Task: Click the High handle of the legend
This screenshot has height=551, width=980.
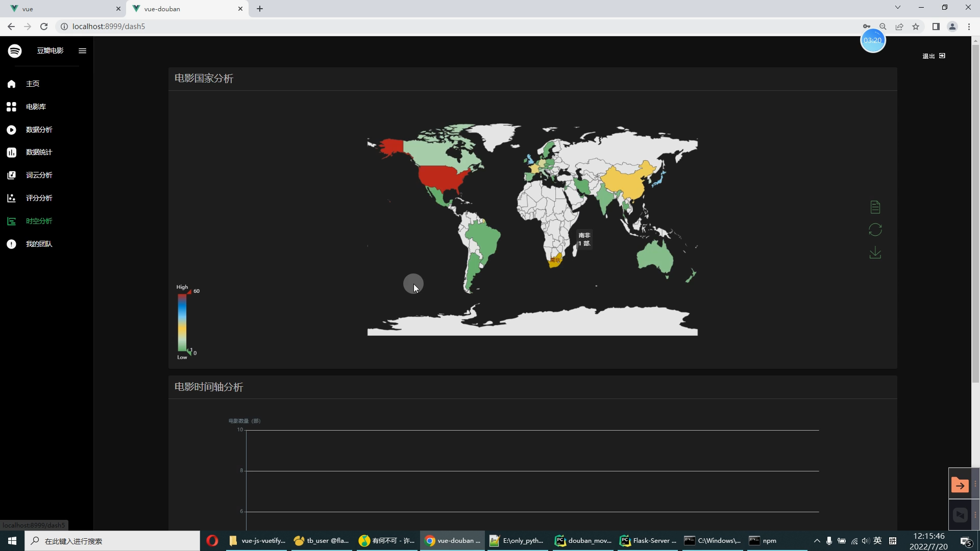Action: 189,291
